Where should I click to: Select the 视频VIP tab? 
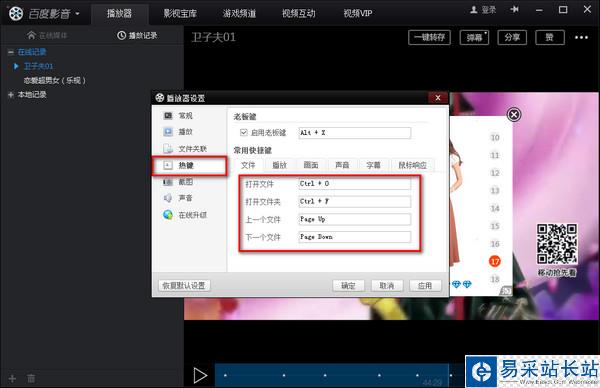(357, 13)
